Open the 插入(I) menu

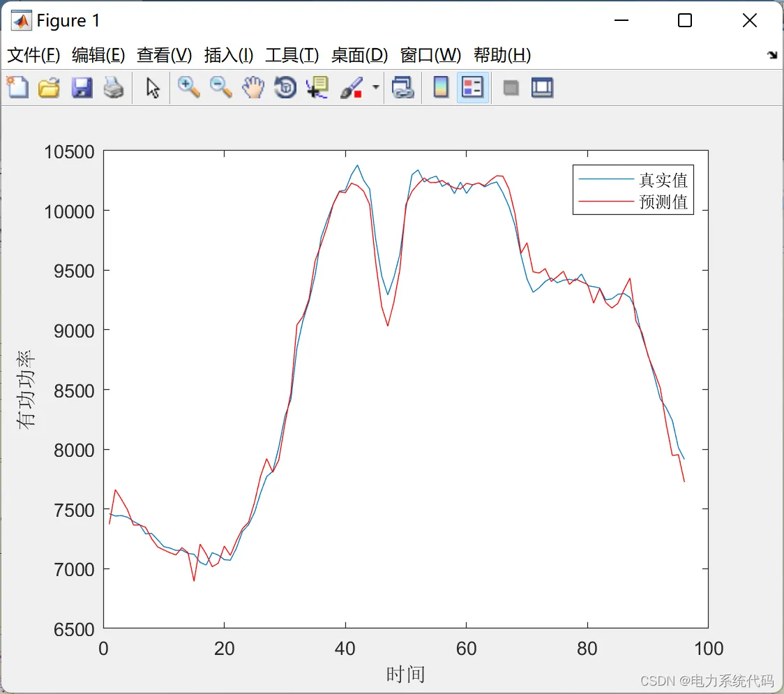pyautogui.click(x=229, y=55)
